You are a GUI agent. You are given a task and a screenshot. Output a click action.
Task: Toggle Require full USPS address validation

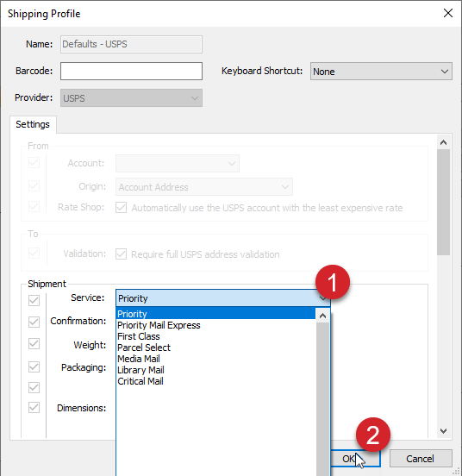pos(121,254)
